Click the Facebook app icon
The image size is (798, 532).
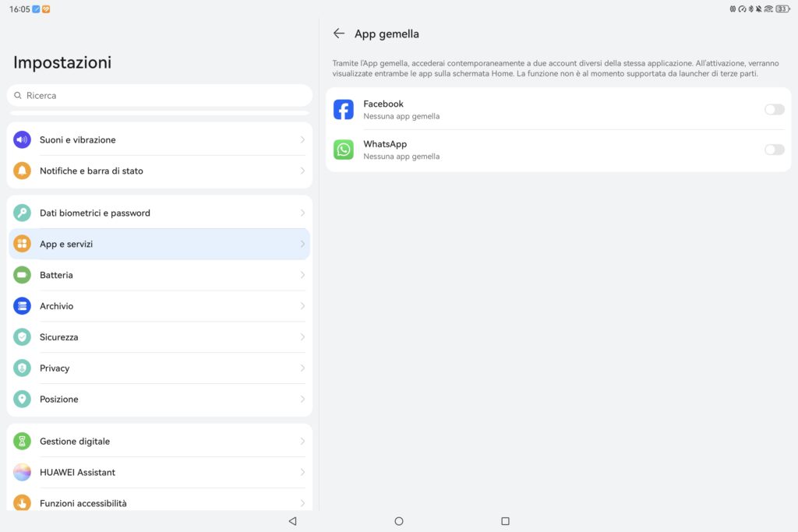pyautogui.click(x=344, y=110)
